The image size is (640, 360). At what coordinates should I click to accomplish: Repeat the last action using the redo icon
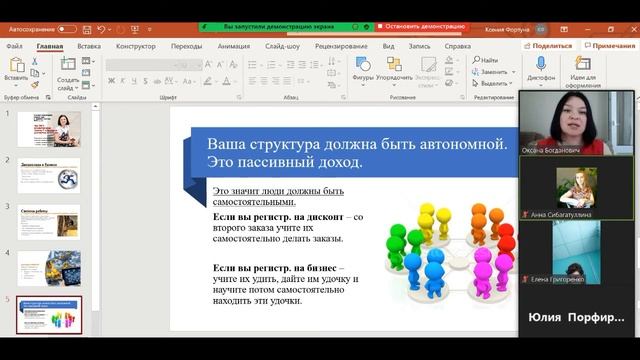(120, 29)
